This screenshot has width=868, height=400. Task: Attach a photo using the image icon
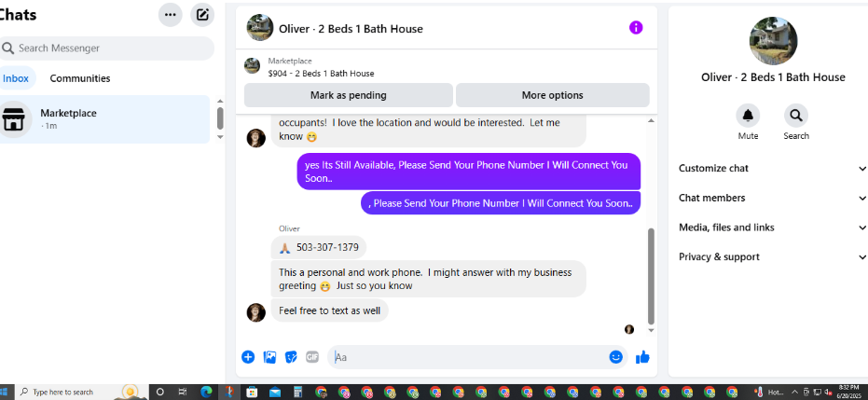point(269,357)
